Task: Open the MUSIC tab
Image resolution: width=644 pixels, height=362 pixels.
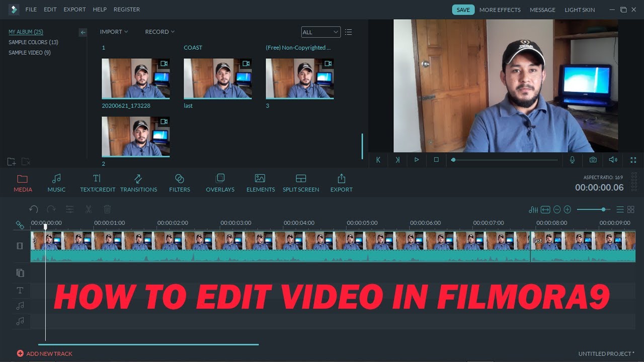Action: pos(56,183)
